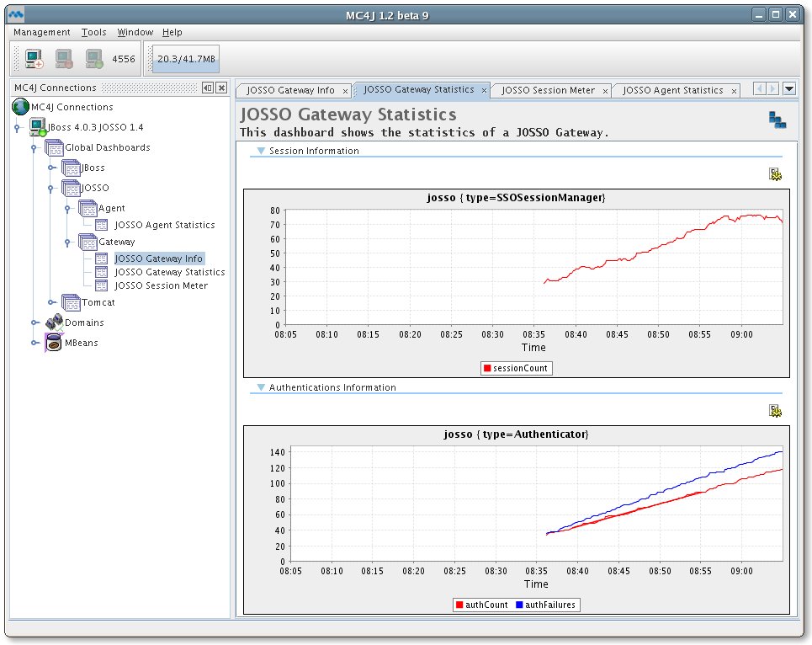
Task: Click the 20.3/41.7MB memory usage meter
Action: (185, 59)
